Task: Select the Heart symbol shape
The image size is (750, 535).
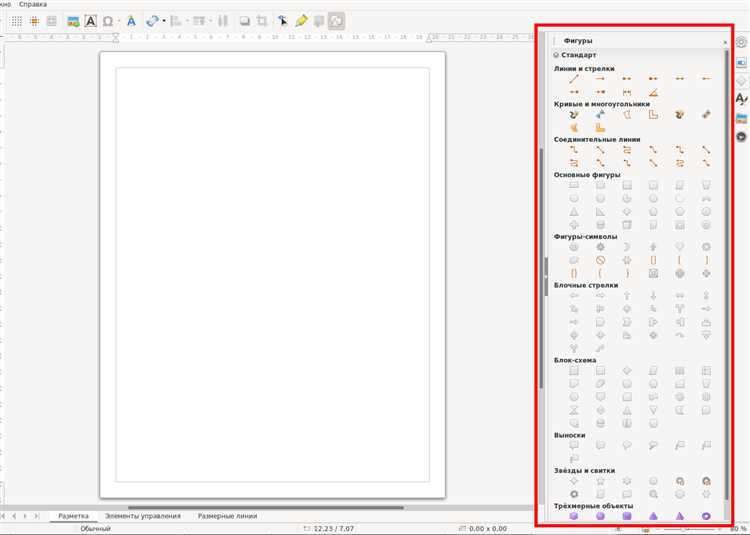Action: [x=680, y=247]
